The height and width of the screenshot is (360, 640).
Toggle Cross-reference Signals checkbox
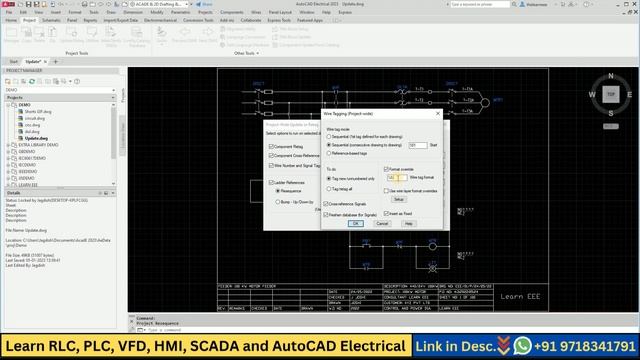[x=326, y=204]
